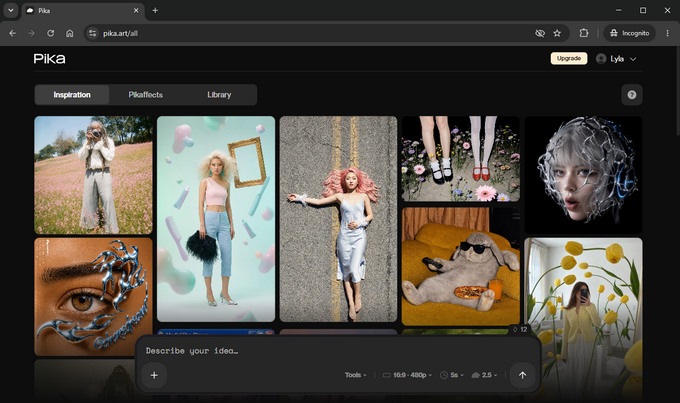
Task: Click the plus button to add media
Action: click(154, 375)
